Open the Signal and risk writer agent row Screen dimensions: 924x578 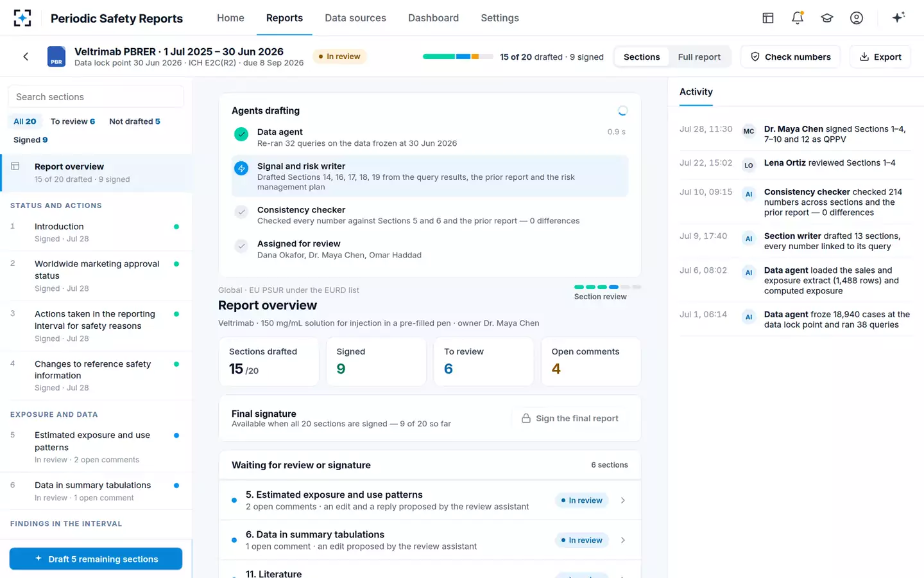tap(430, 176)
